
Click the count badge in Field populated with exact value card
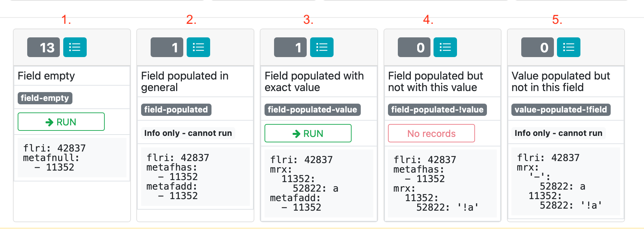point(290,47)
